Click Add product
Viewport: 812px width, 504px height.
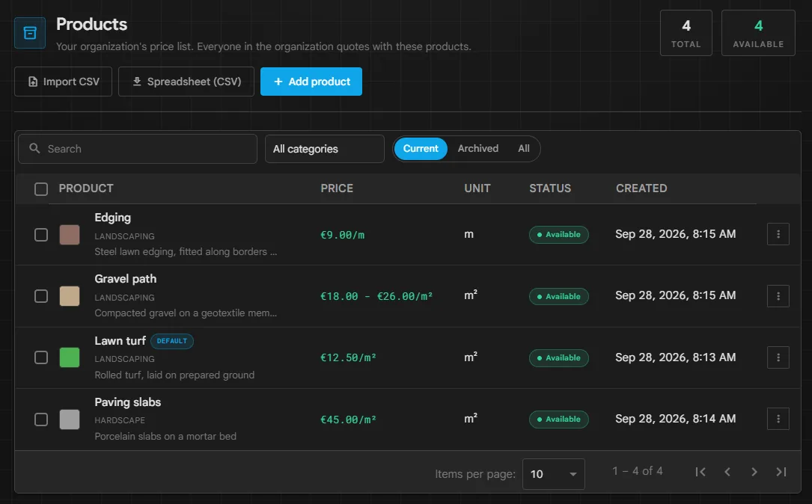[311, 82]
